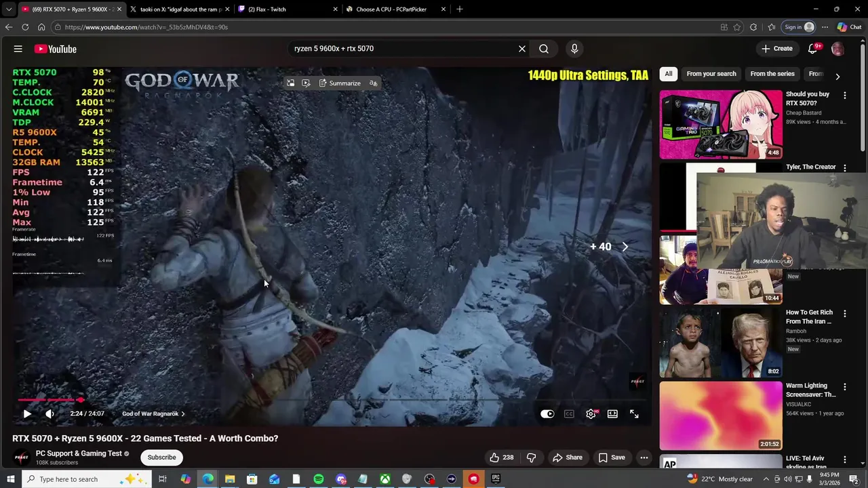Viewport: 868px width, 488px height.
Task: Click the second video overlay toolbar icon
Action: [x=306, y=83]
